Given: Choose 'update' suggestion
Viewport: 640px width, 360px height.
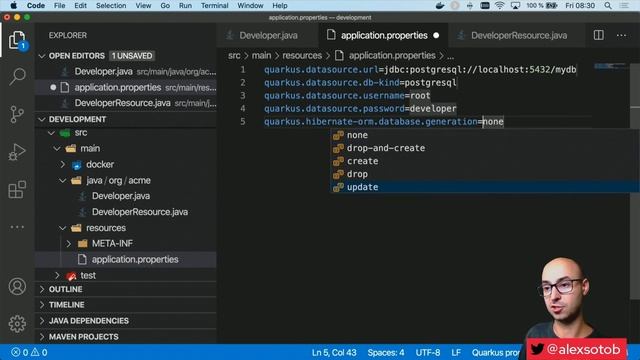Looking at the screenshot, I should (484, 187).
